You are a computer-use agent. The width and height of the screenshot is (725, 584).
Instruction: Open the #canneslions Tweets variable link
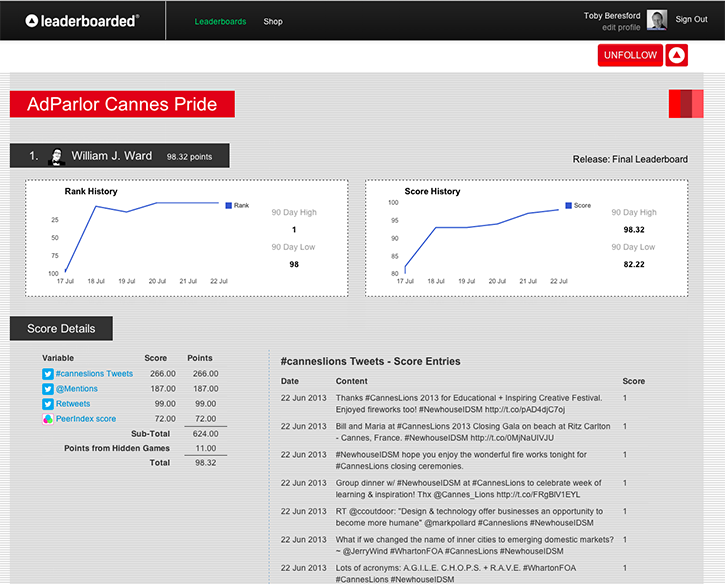(94, 374)
